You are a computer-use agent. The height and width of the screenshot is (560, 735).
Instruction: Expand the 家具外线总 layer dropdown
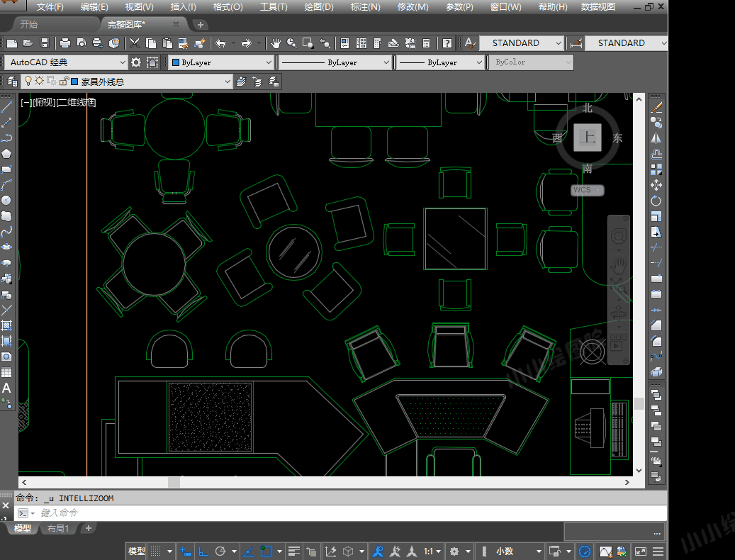[x=127, y=82]
